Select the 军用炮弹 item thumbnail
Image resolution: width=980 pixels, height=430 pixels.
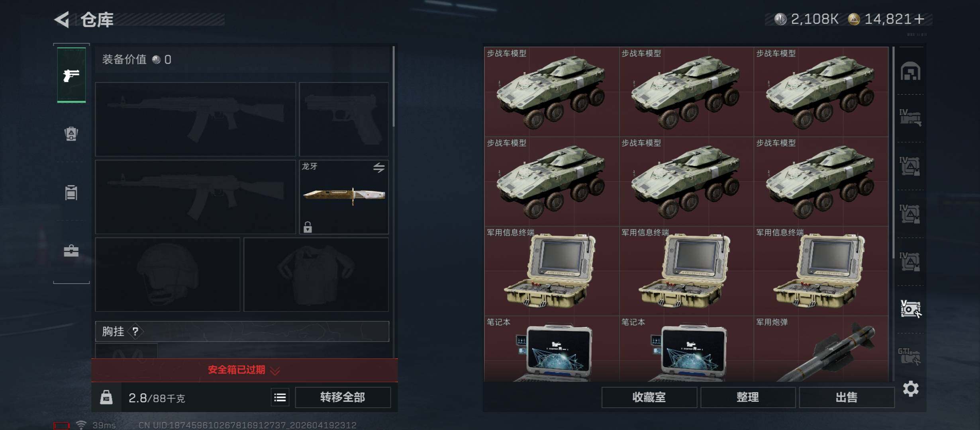coord(821,349)
